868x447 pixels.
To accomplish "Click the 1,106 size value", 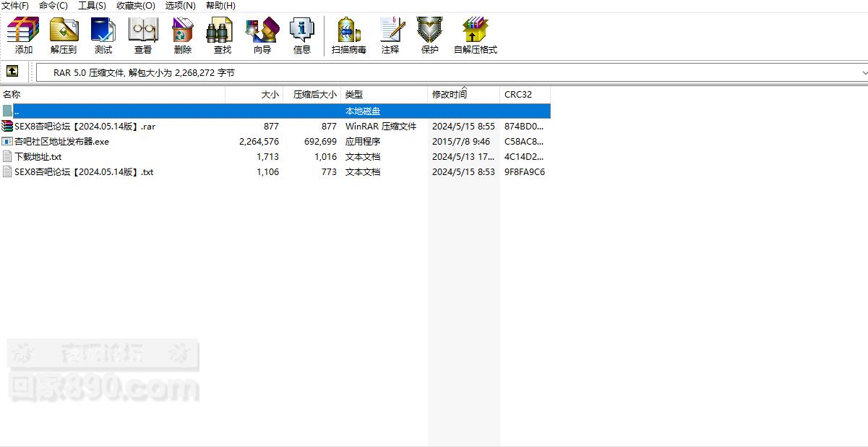I will pos(267,172).
